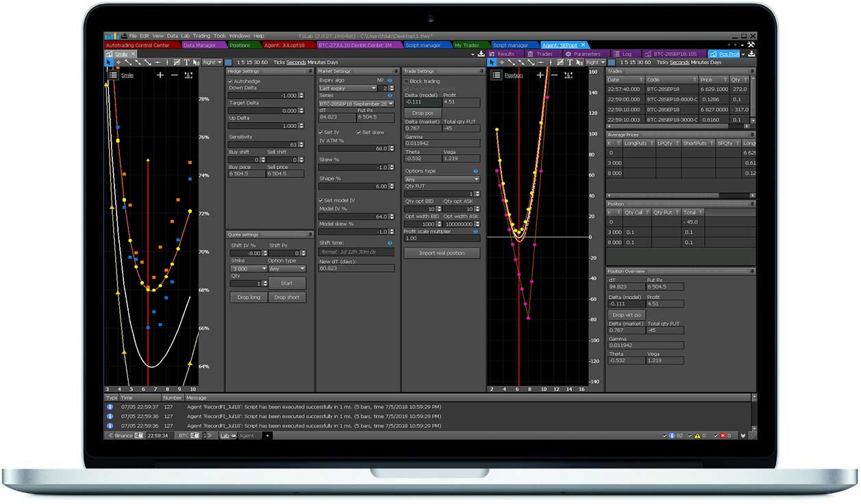861x504 pixels.
Task: Toggle the Set IV checkbox
Action: 321,132
